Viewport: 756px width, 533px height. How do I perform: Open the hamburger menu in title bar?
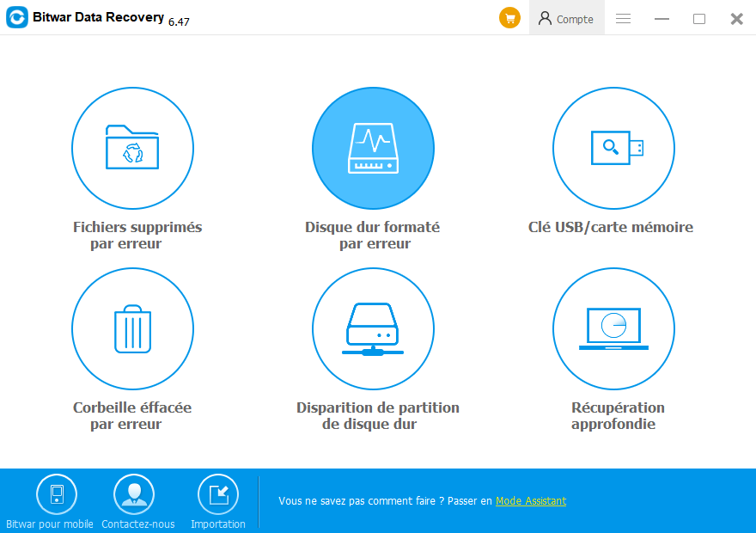click(x=624, y=19)
